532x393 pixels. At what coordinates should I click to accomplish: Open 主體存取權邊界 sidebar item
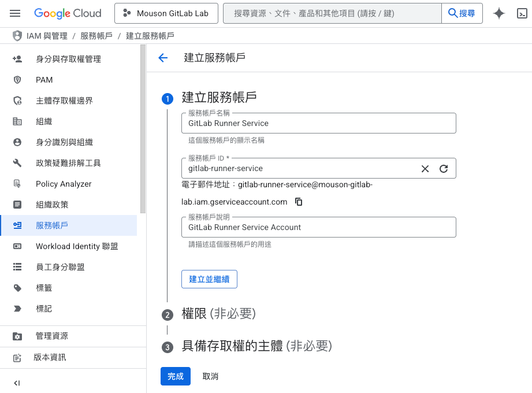69,101
